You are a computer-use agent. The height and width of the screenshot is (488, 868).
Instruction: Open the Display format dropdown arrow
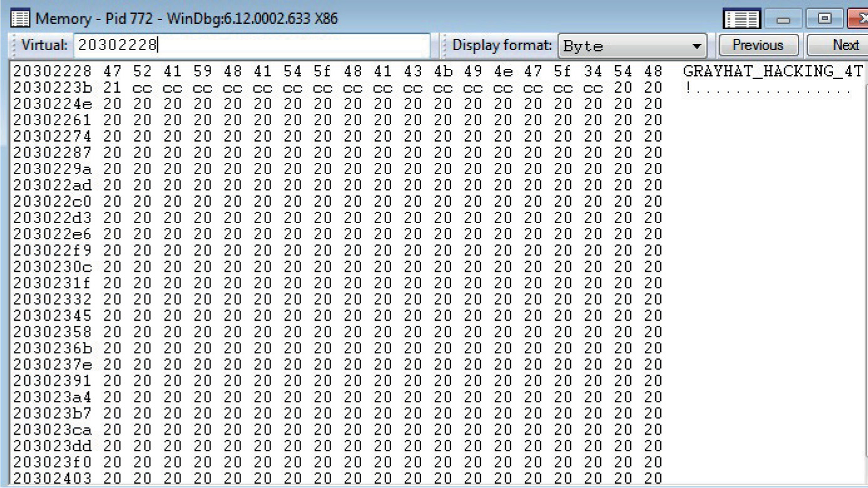[696, 46]
